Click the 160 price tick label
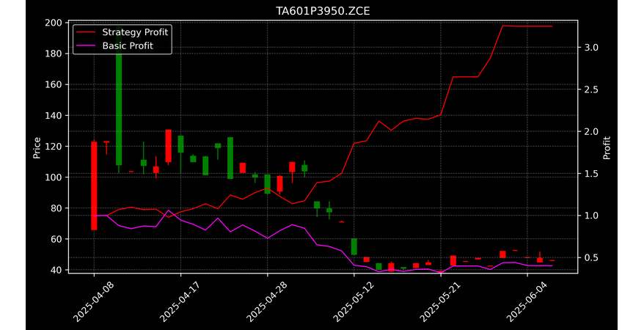 tap(54, 84)
